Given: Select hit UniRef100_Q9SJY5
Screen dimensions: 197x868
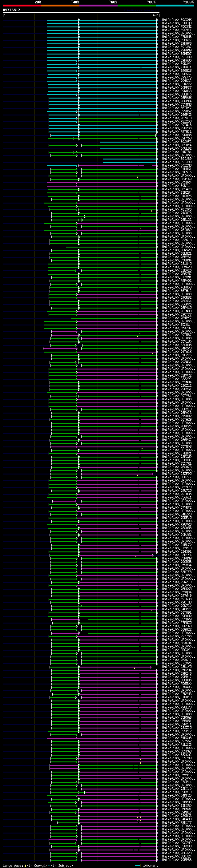Looking at the screenshot, I should point(177,78).
